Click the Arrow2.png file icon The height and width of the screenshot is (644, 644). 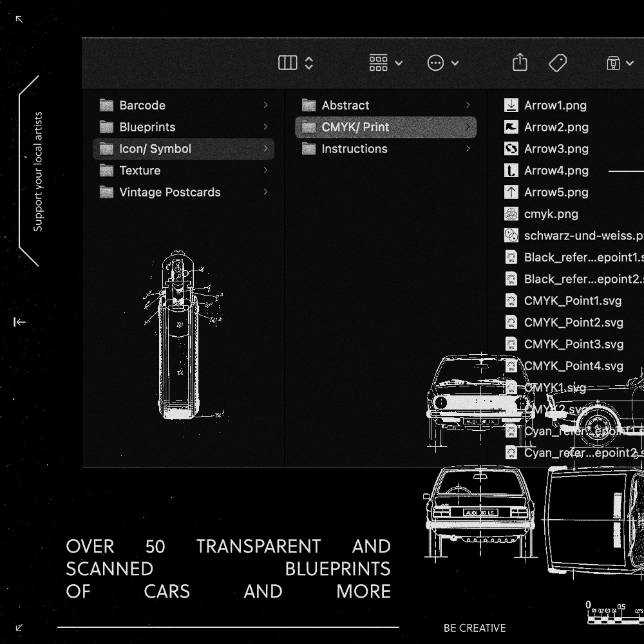pos(511,127)
